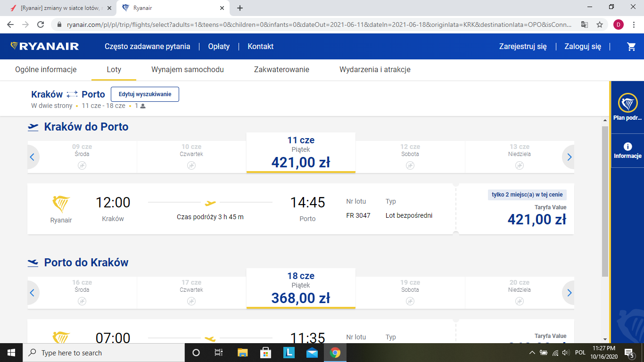Switch to the Ogólne informacje tab

[46, 70]
